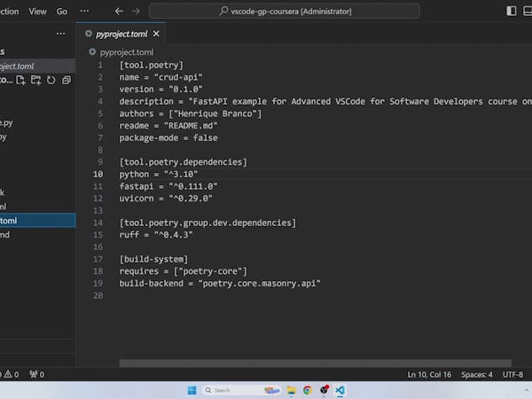The height and width of the screenshot is (399, 532).
Task: Click the [build-system] header line
Action: coord(153,259)
